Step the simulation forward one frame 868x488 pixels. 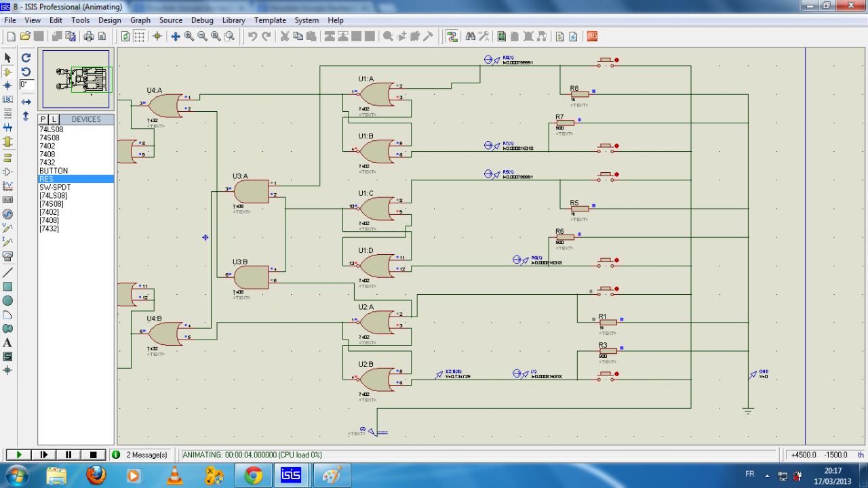click(x=44, y=455)
